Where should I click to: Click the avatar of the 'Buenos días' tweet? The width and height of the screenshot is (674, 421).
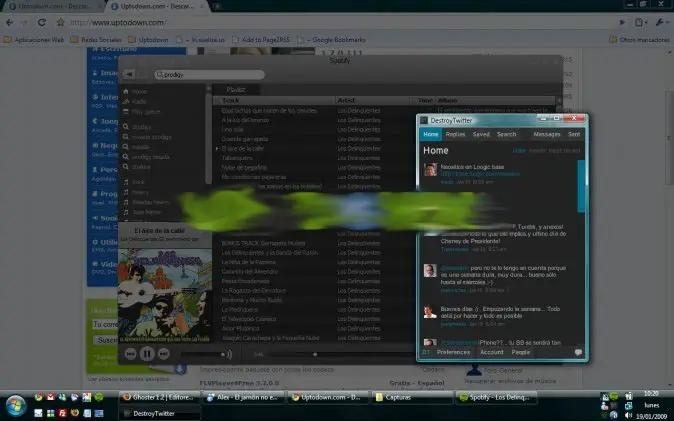tap(430, 312)
